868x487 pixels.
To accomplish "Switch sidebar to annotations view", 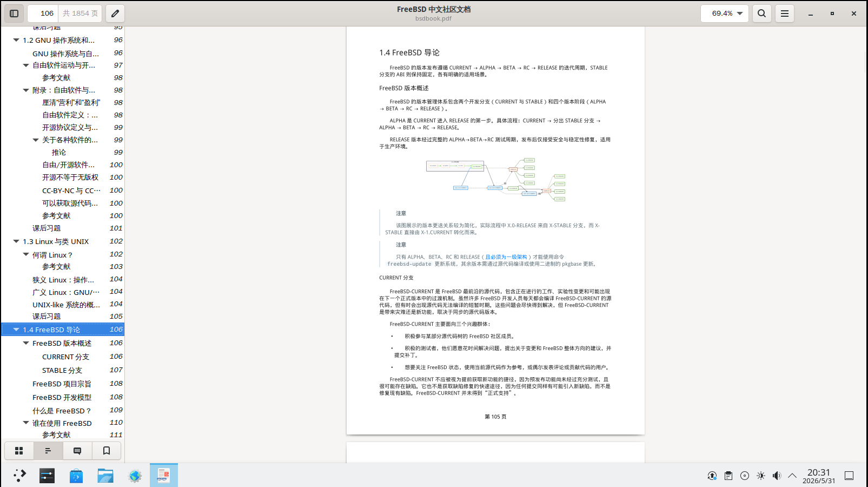I will [x=77, y=451].
